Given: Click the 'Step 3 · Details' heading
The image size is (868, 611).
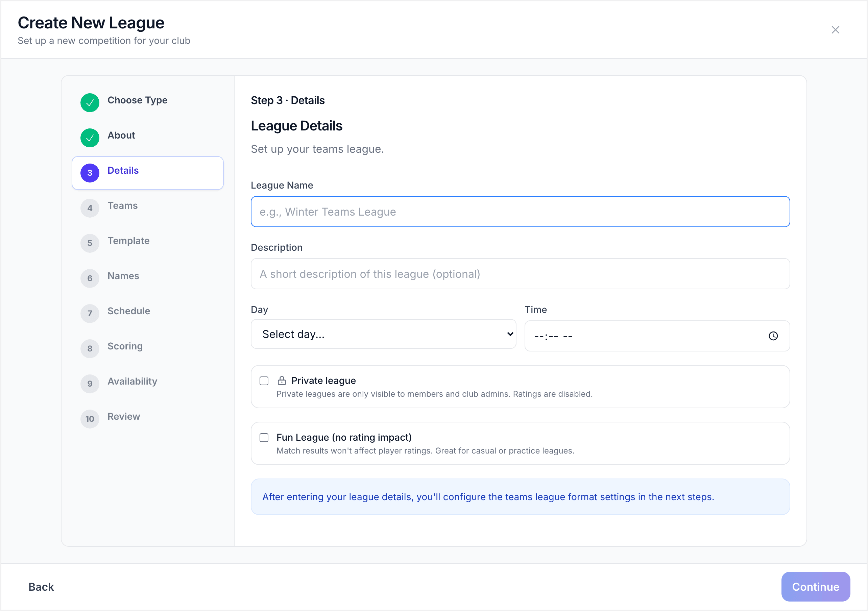Looking at the screenshot, I should [287, 101].
